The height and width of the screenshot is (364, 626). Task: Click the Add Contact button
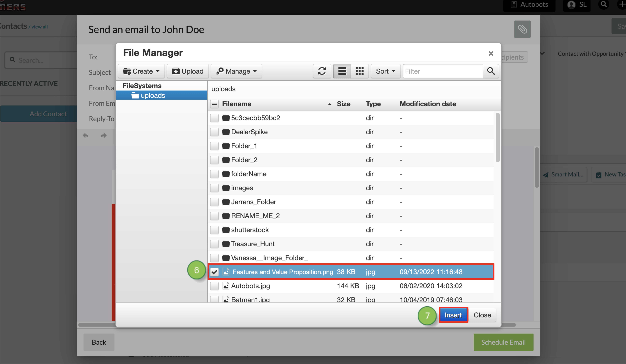tap(39, 114)
